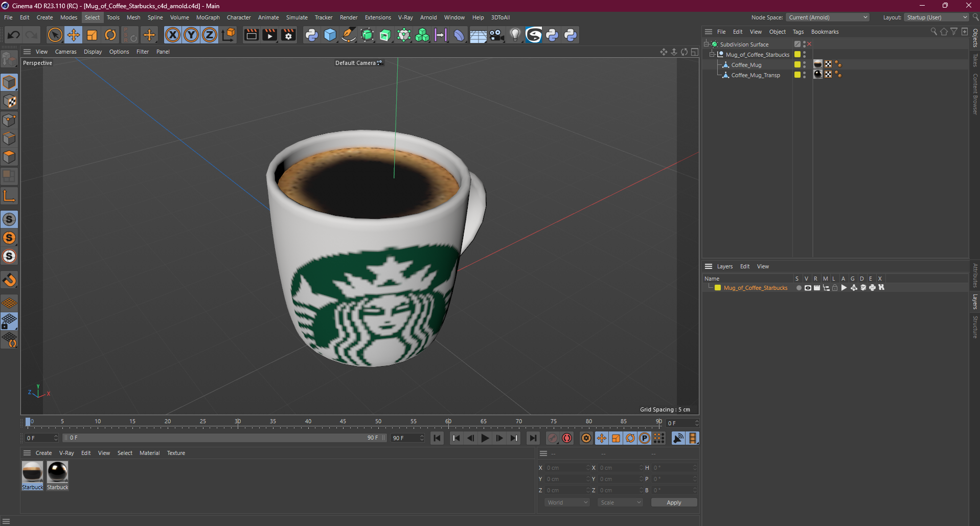Screen dimensions: 980x526
Task: Add a Cube primitive object
Action: [x=330, y=35]
